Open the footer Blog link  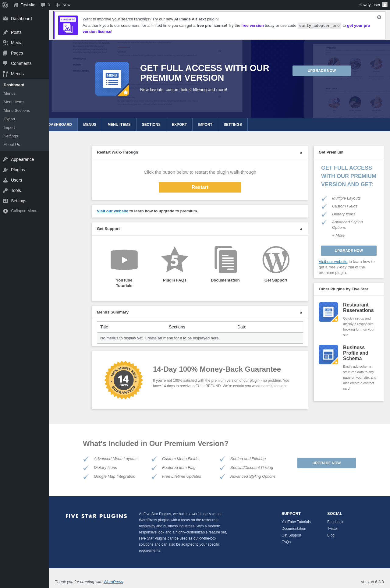coord(331,535)
